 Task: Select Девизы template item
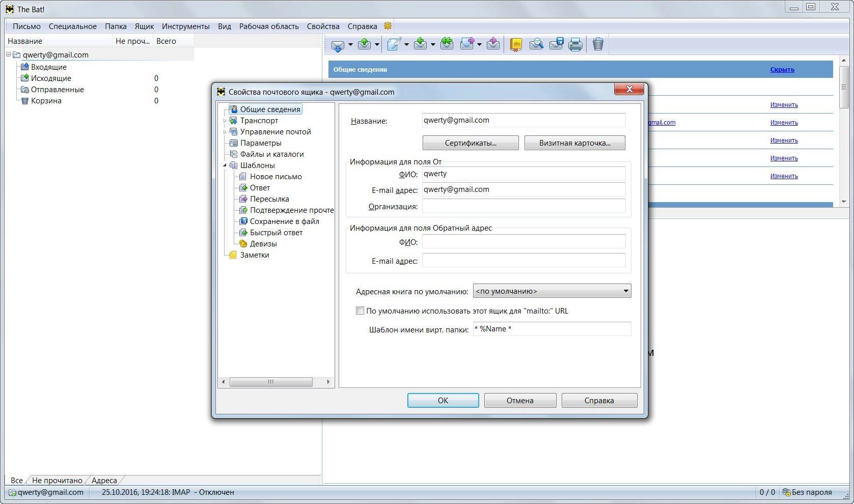(263, 244)
